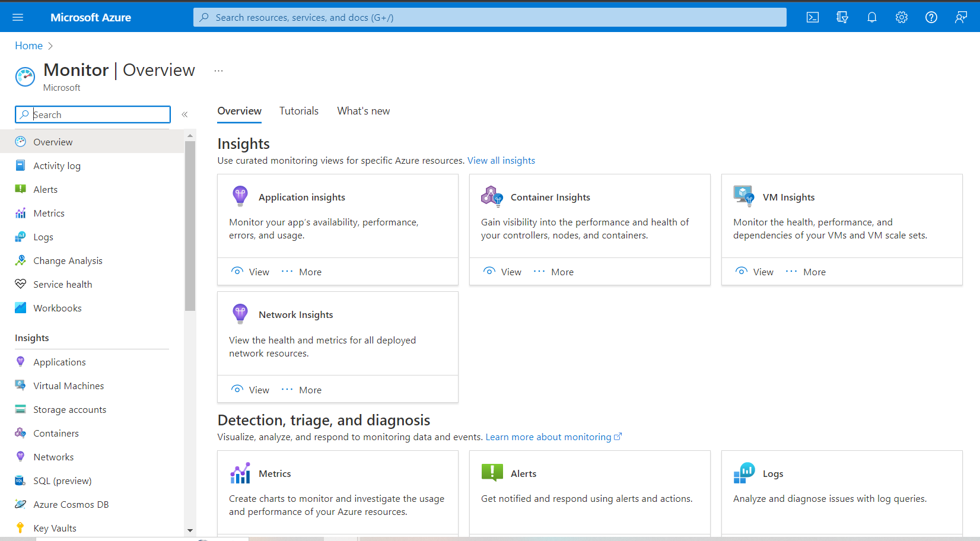980x541 pixels.
Task: Open View all insights link
Action: [x=501, y=160]
